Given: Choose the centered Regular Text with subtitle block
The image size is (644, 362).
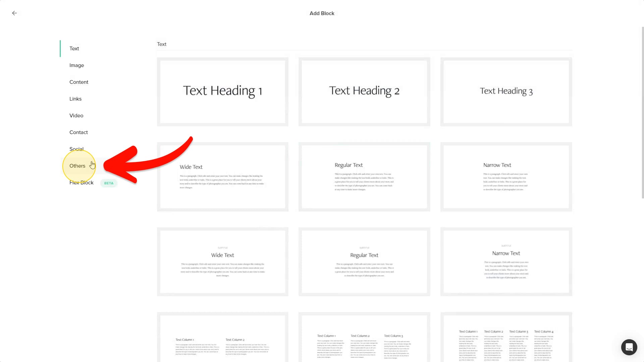Looking at the screenshot, I should [x=364, y=262].
